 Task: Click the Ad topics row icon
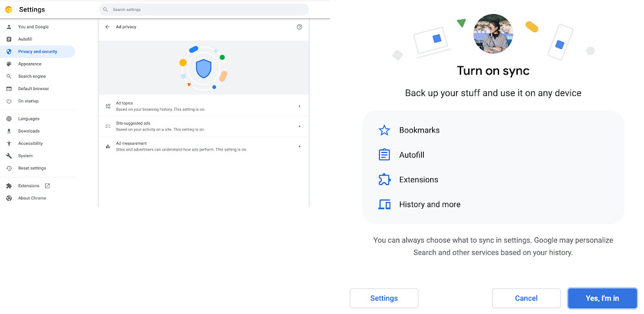pyautogui.click(x=108, y=106)
